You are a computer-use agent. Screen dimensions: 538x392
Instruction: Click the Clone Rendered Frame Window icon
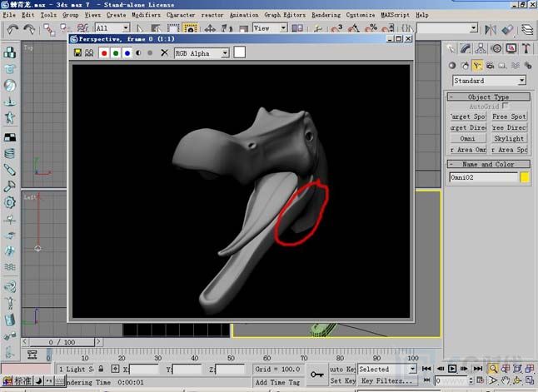tap(89, 52)
